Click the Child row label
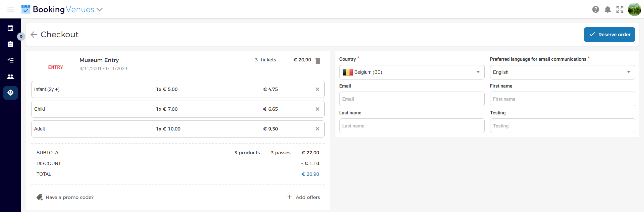This screenshot has width=644, height=212. 40,109
